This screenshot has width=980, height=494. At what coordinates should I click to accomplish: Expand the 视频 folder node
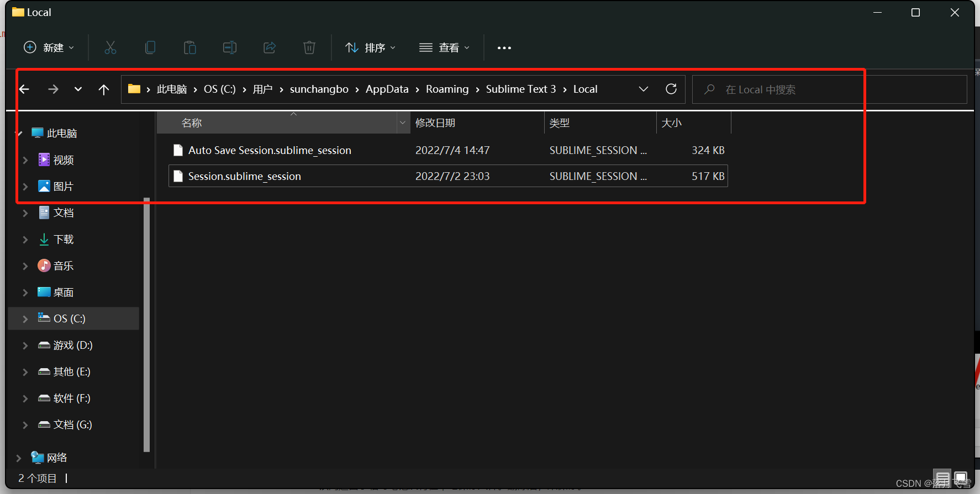click(25, 160)
